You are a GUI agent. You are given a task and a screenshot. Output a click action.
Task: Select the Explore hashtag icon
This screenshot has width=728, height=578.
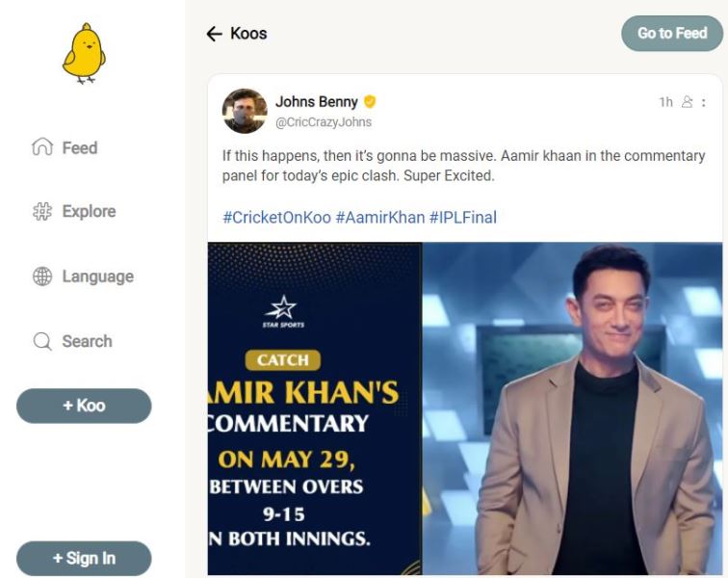[x=42, y=211]
